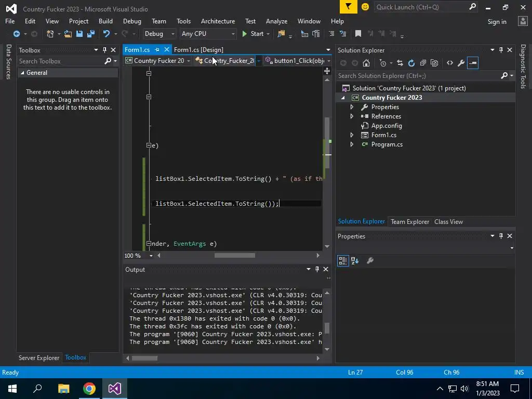Viewport: 532px width, 399px height.
Task: Toggle auto-hide pin on Solution Explorer panel
Action: pyautogui.click(x=501, y=50)
